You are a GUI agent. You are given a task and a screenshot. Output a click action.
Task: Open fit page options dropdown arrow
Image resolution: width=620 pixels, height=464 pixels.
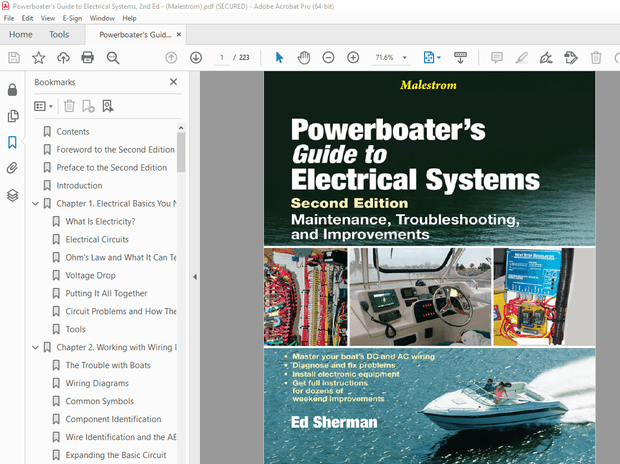pos(439,57)
